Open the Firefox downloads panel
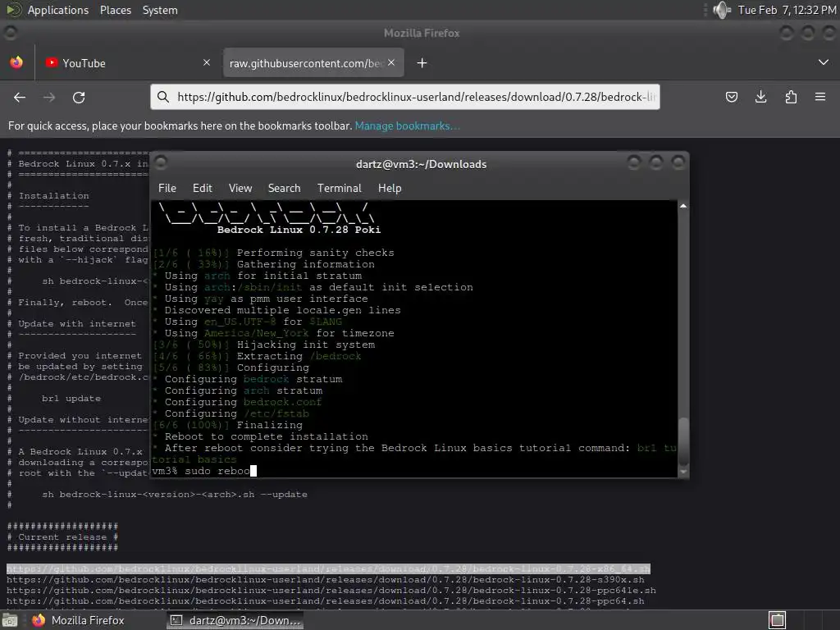The image size is (840, 630). pos(760,97)
